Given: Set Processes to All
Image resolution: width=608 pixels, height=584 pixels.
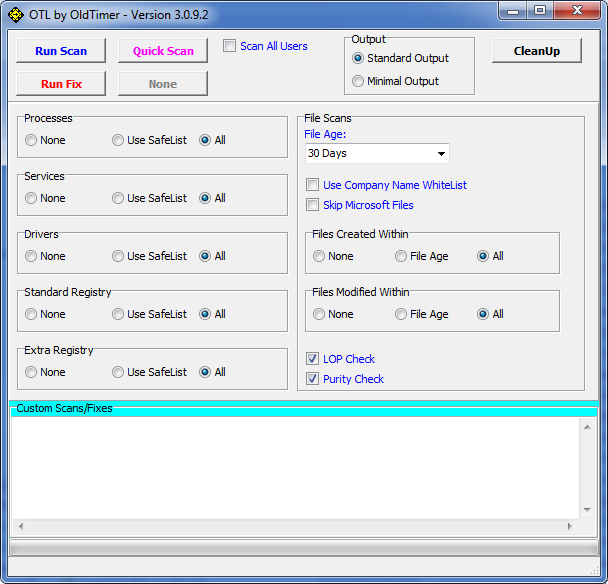Looking at the screenshot, I should tap(205, 140).
